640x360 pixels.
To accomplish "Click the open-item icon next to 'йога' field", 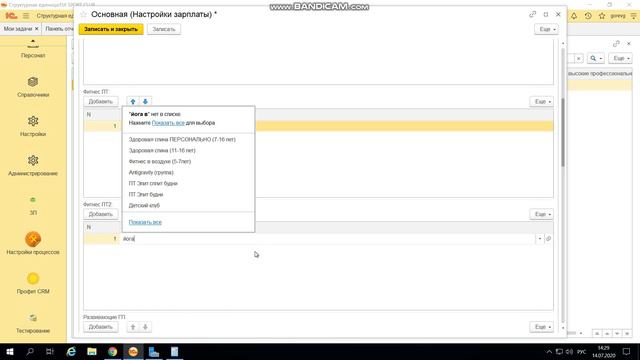I will [549, 239].
